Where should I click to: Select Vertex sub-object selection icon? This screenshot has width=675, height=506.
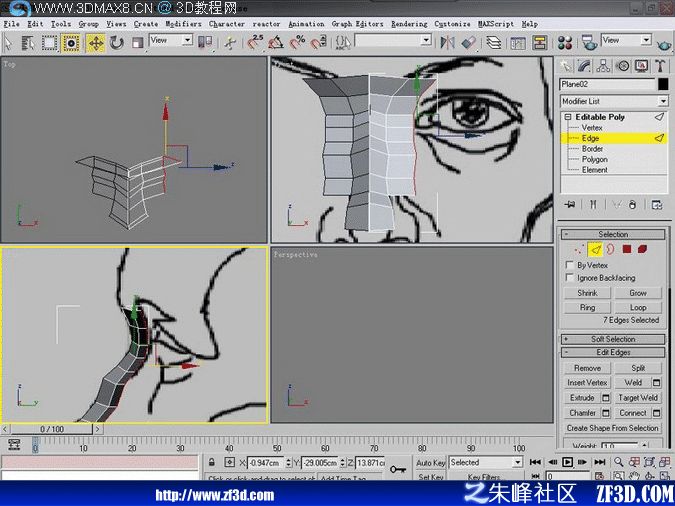pos(579,249)
